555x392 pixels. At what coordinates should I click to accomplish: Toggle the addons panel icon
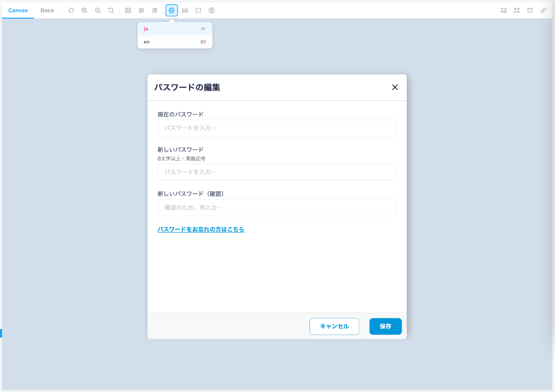pyautogui.click(x=503, y=10)
